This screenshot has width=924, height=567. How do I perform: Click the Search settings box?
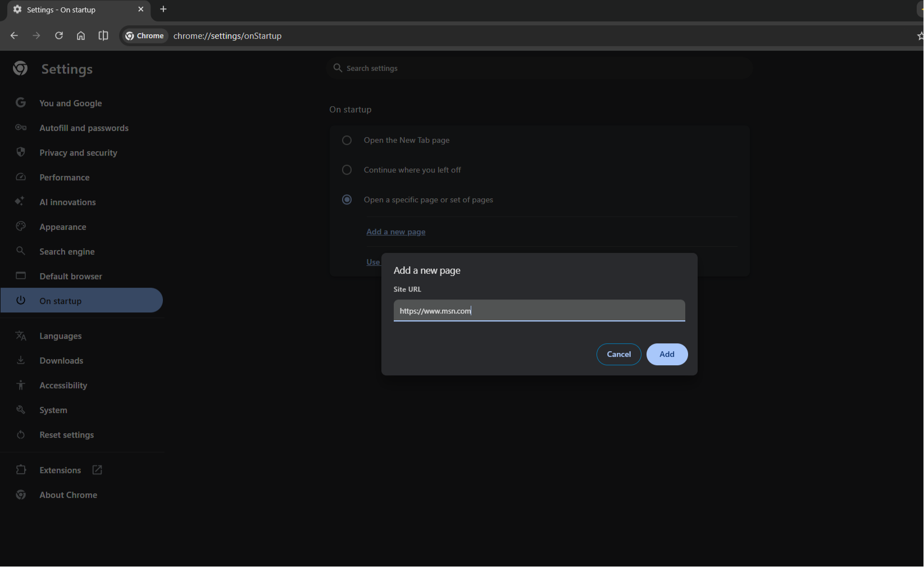(x=539, y=68)
